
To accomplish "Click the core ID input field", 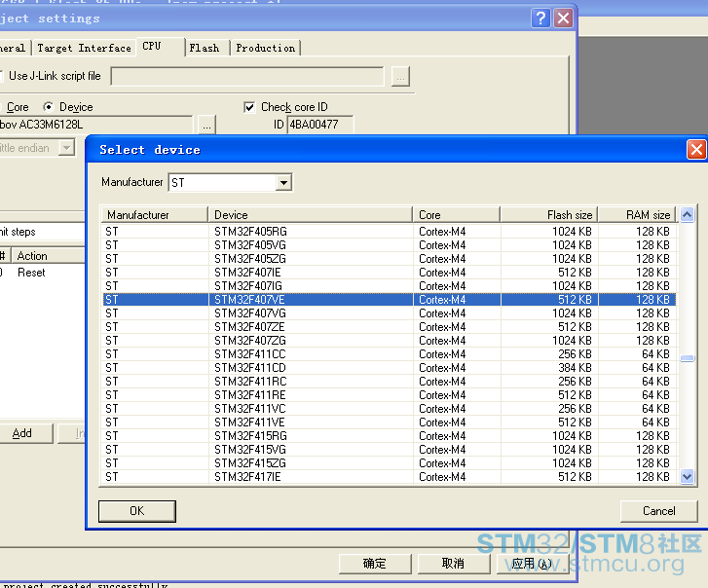I will click(320, 125).
